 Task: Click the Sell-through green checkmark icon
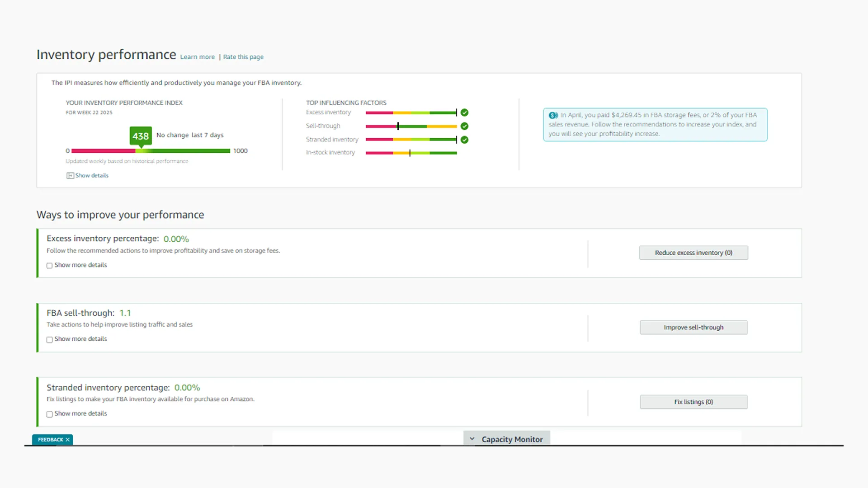click(x=464, y=126)
